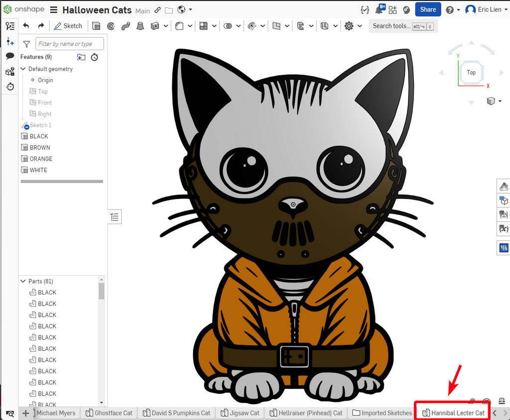This screenshot has width=510, height=420.
Task: Click the document link chain icon
Action: pyautogui.click(x=157, y=10)
